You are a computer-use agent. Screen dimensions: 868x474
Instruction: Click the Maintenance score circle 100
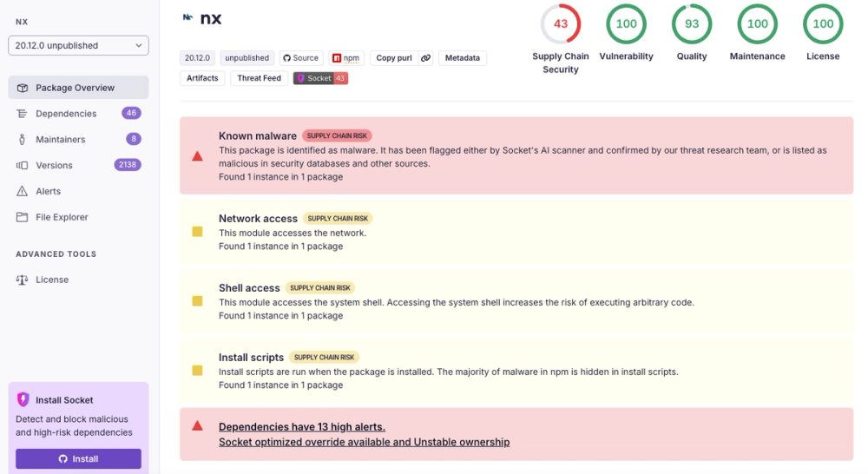[x=757, y=23]
